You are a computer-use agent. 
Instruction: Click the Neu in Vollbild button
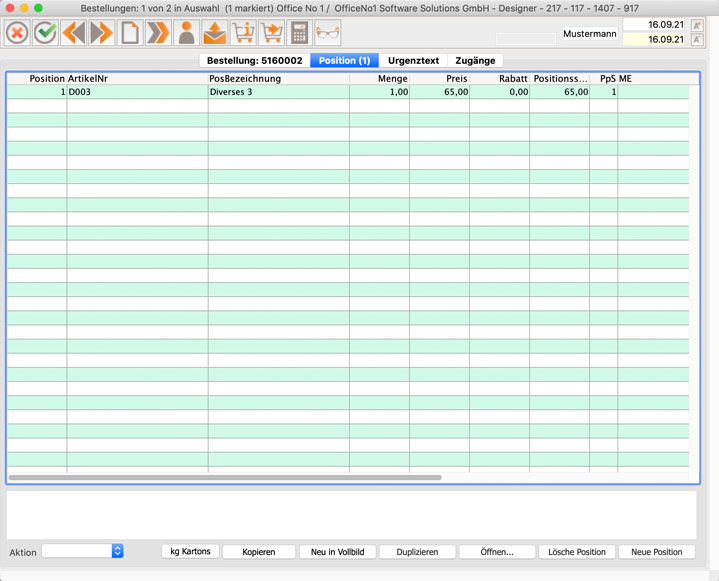(x=337, y=552)
